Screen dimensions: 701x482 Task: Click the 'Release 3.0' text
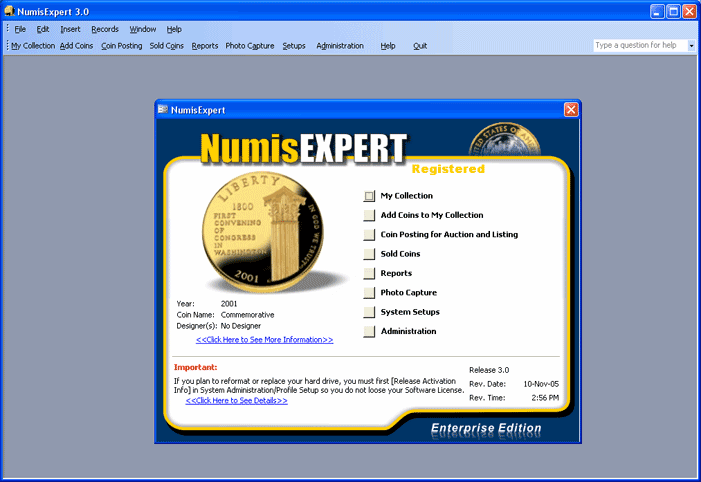coord(489,370)
